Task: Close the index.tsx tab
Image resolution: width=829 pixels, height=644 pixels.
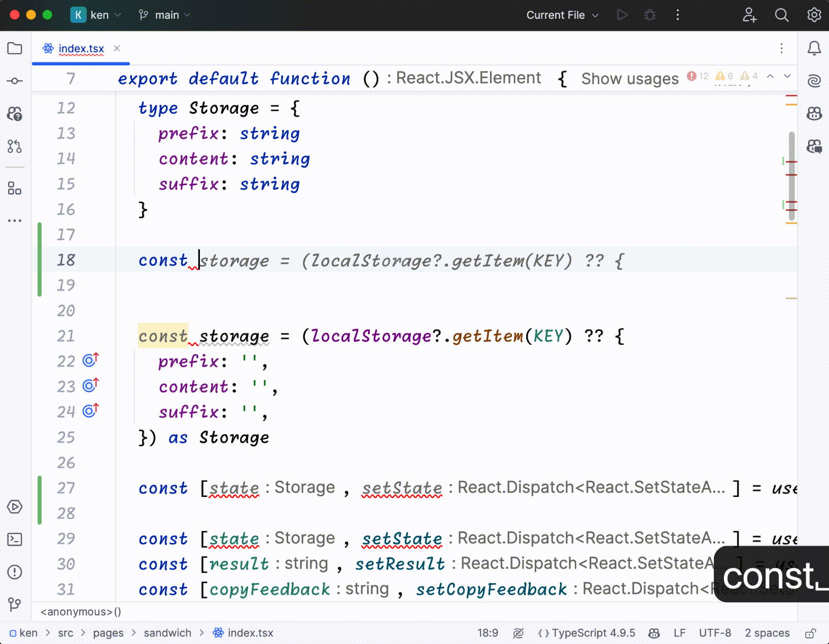Action: tap(117, 48)
